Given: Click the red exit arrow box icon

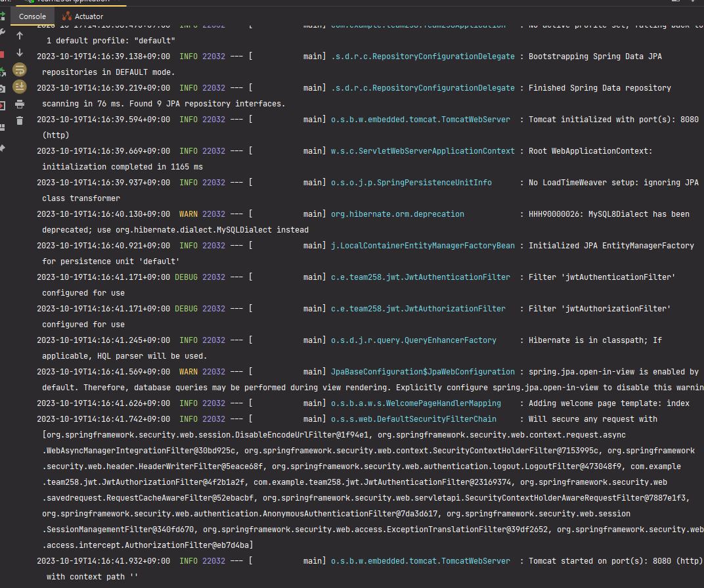Looking at the screenshot, I should pyautogui.click(x=2, y=106).
